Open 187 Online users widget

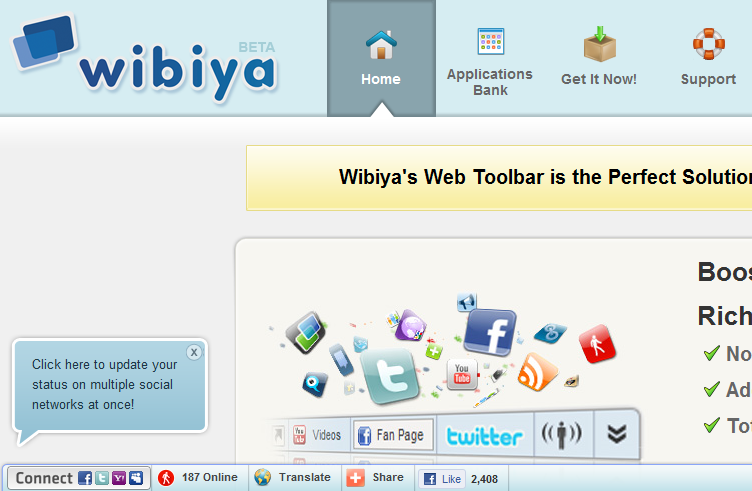pyautogui.click(x=198, y=478)
